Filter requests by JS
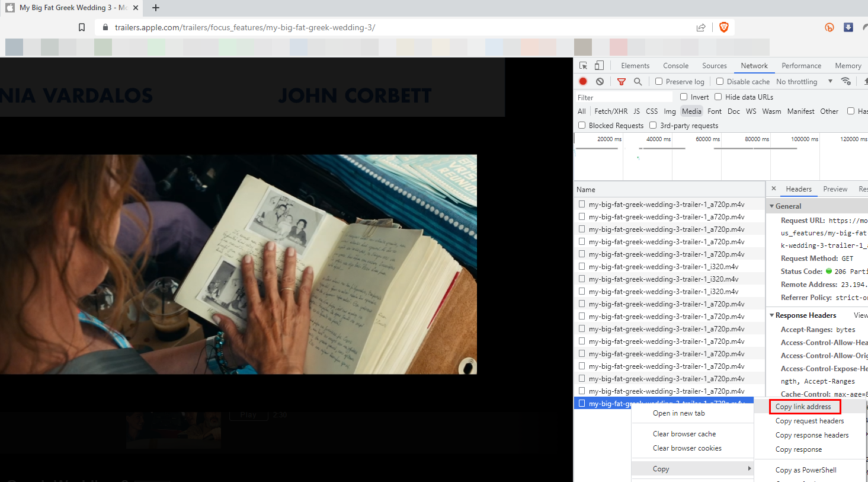 (x=637, y=111)
